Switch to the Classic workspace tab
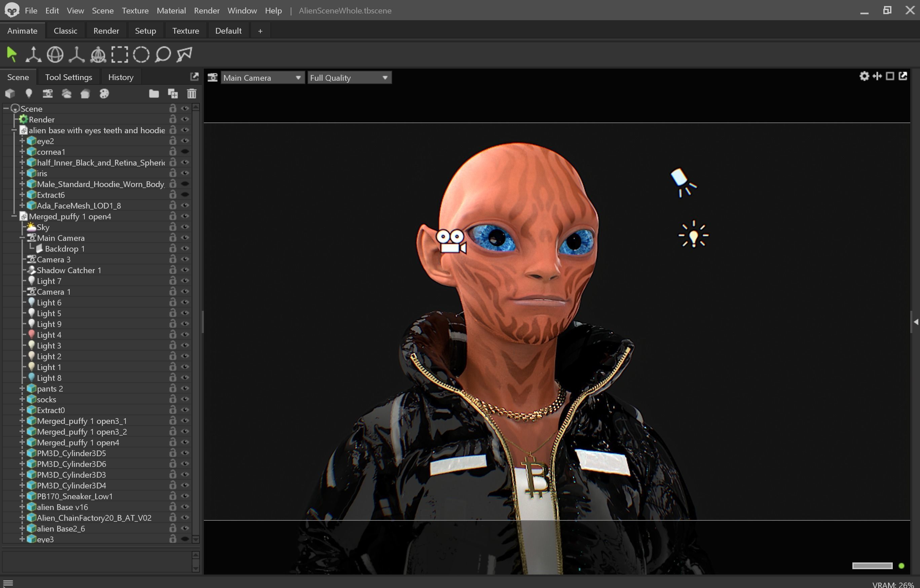The image size is (920, 588). (x=65, y=31)
